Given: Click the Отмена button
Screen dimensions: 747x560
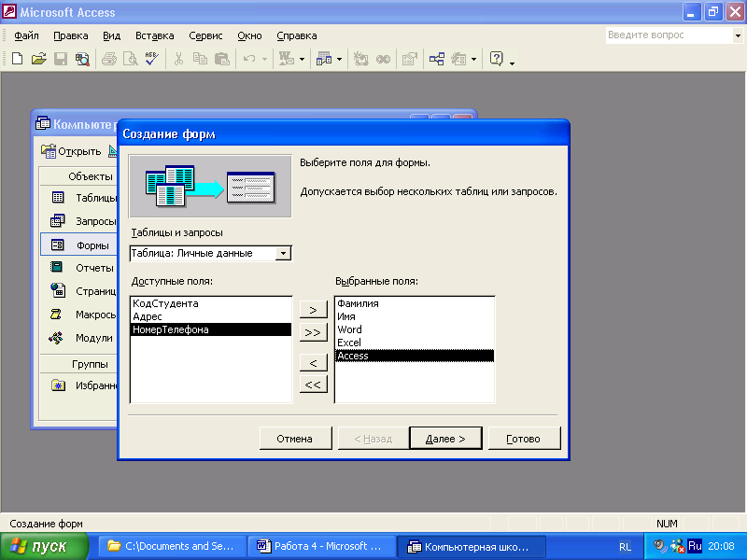Looking at the screenshot, I should (x=295, y=439).
